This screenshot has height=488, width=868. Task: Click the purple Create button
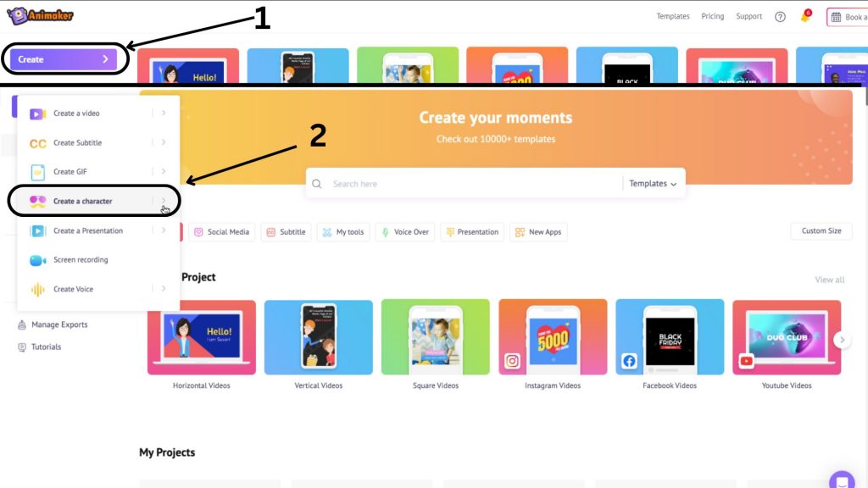point(63,59)
